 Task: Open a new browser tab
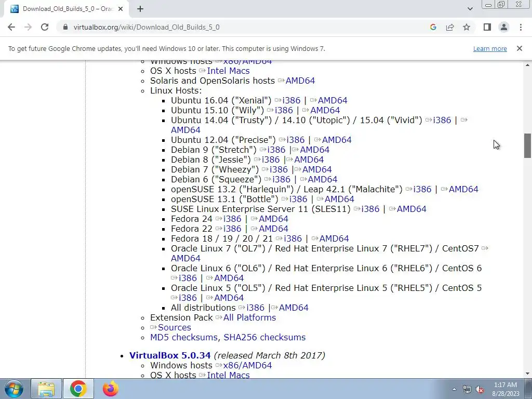click(140, 9)
